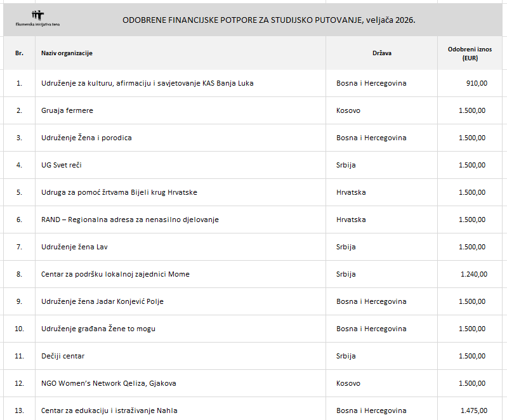
Task: Select the 'Država' column header cell
Action: pyautogui.click(x=381, y=53)
